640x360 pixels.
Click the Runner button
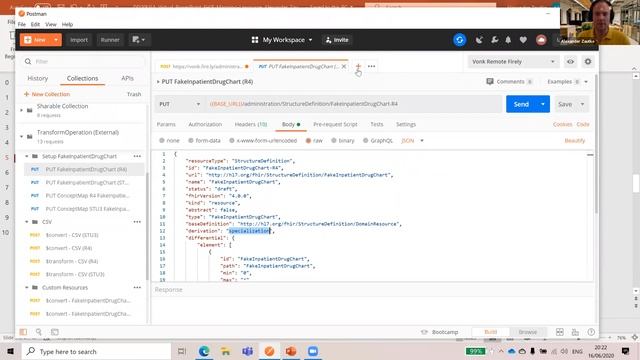[x=110, y=40]
